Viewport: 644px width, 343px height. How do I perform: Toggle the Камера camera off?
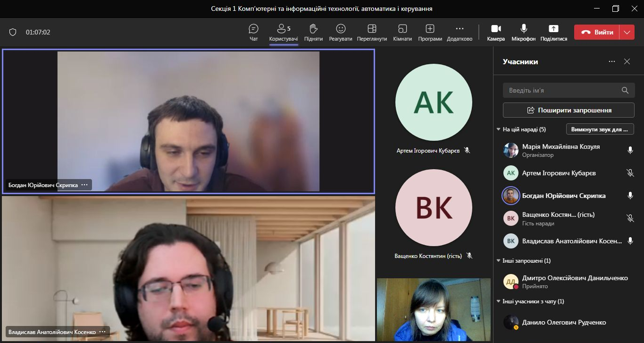496,32
